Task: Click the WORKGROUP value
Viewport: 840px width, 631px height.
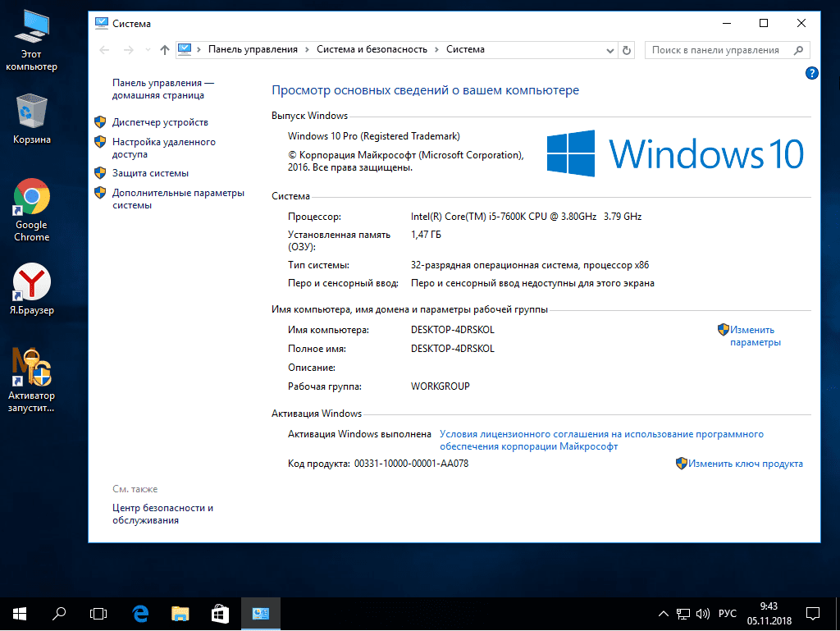Action: 441,386
